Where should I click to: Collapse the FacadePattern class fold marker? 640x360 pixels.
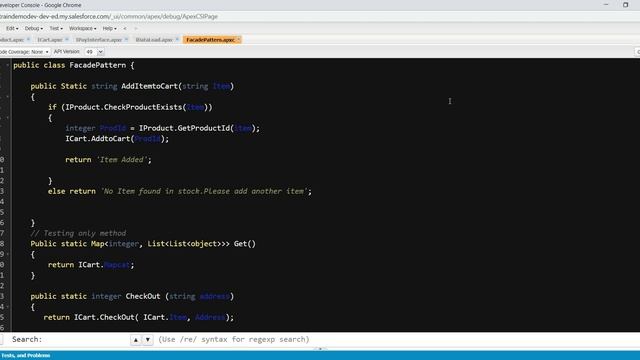(7, 65)
